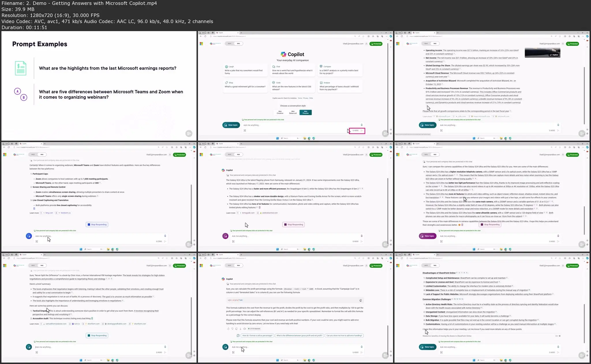Click the microphone icon on Copilot welcome screen
This screenshot has height=364, width=591.
pos(362,125)
